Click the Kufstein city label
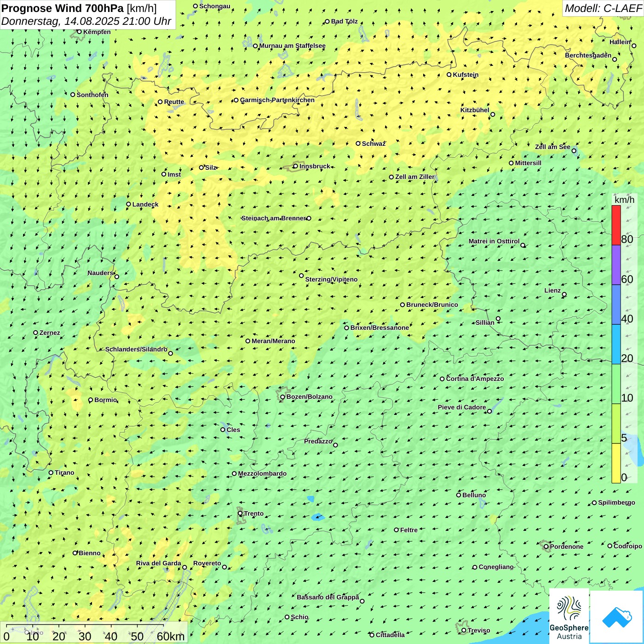644x644 pixels. coord(466,75)
